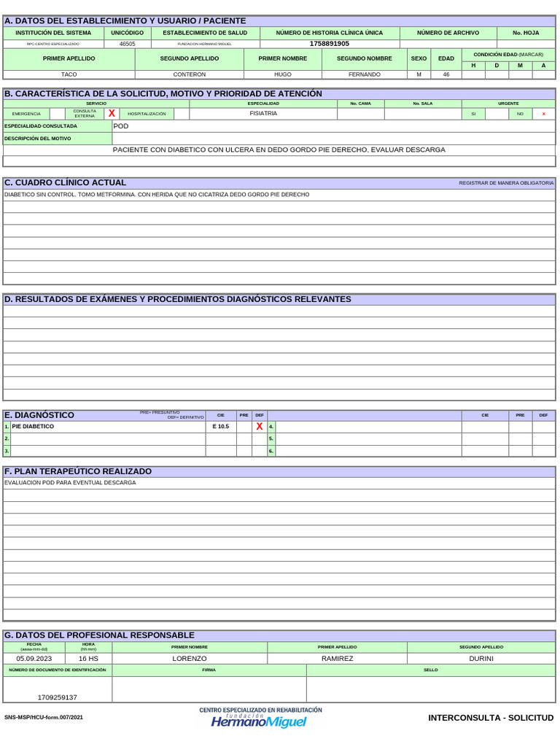Image resolution: width=560 pixels, height=747 pixels.
Task: Click segundo nombre FERNANDO
Action: click(x=365, y=75)
